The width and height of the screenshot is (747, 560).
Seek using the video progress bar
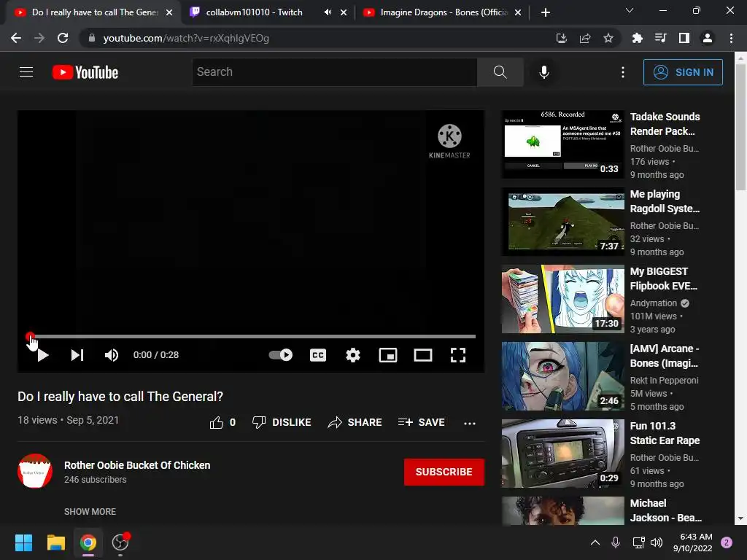coord(252,336)
